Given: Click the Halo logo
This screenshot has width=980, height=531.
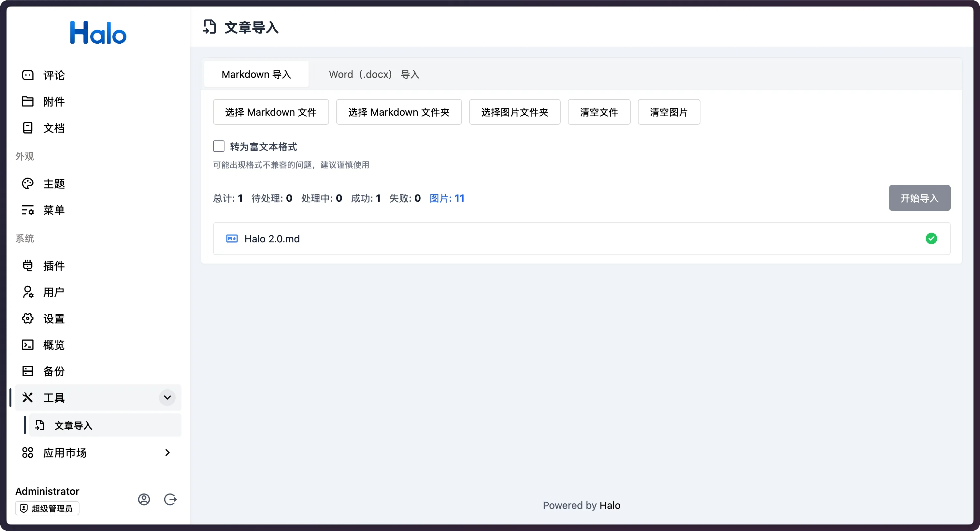Looking at the screenshot, I should click(98, 33).
